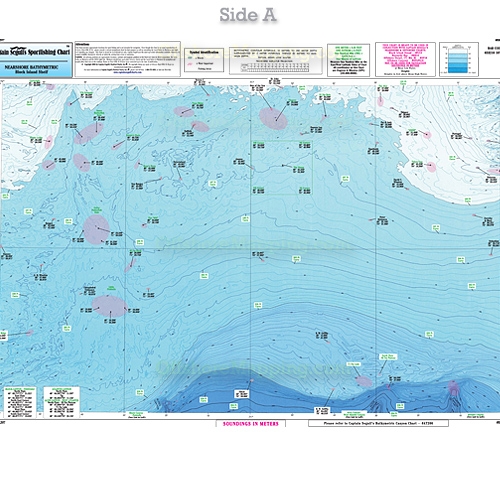
Task: Click the magenta warning text box in header
Action: [x=405, y=59]
